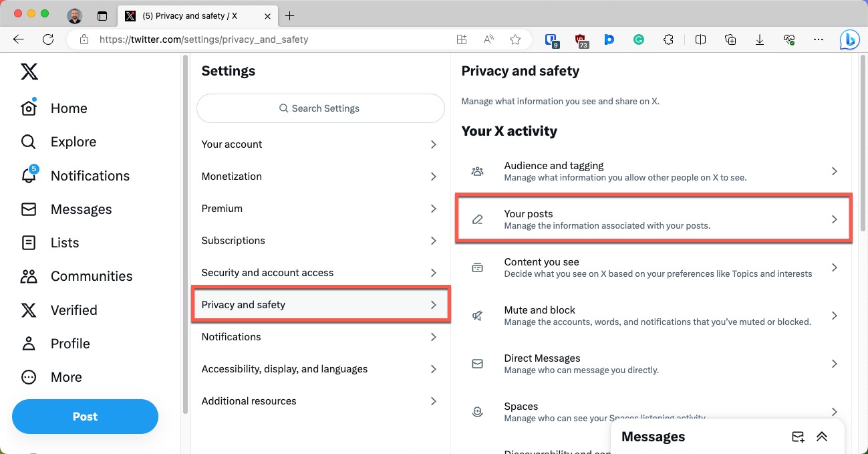
Task: Open the Home feed icon
Action: pyautogui.click(x=29, y=108)
